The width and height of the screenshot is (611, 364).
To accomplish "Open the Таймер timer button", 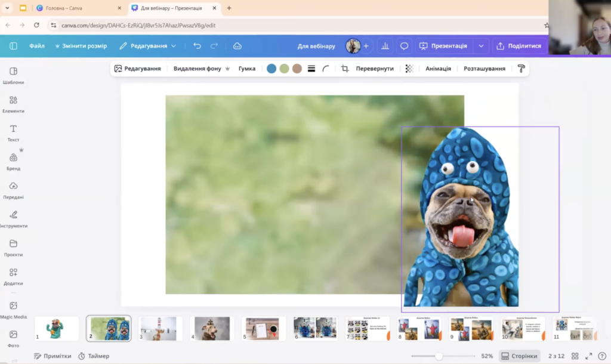I will (x=94, y=356).
